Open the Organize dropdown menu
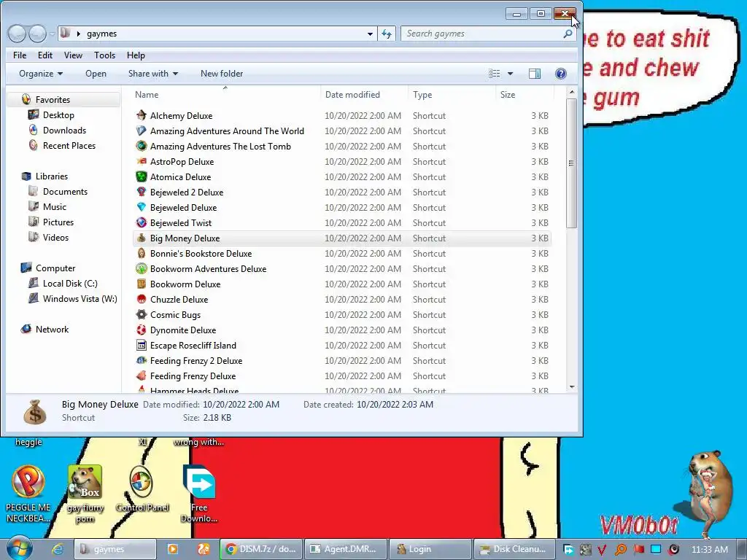This screenshot has height=560, width=747. (41, 74)
